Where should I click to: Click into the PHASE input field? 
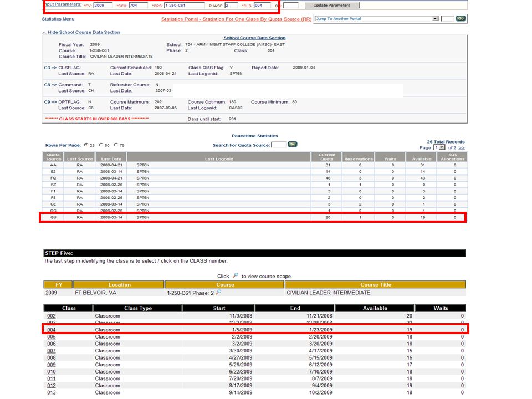[x=231, y=6]
